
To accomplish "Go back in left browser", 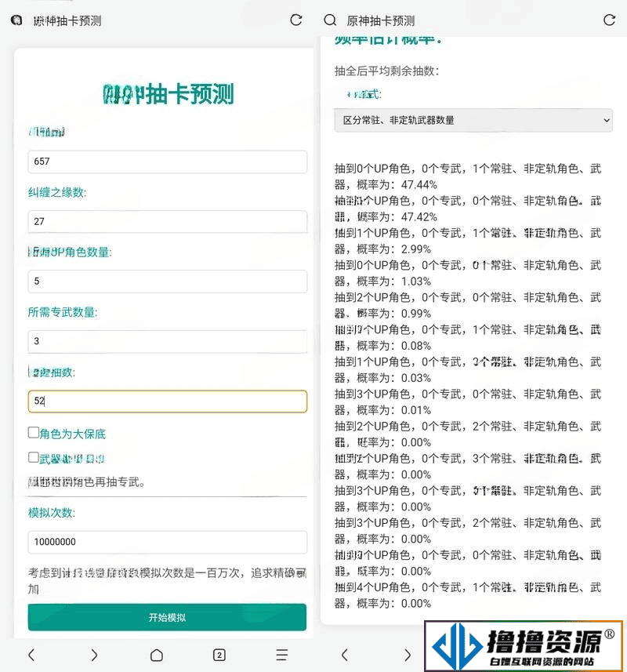I will coord(31,655).
